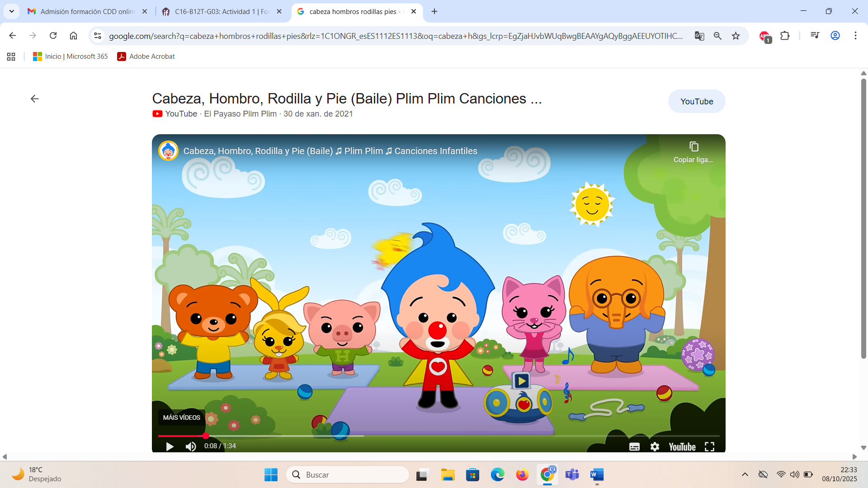Play the Plim Plim video
Viewport: 868px width, 488px height.
coord(170,446)
